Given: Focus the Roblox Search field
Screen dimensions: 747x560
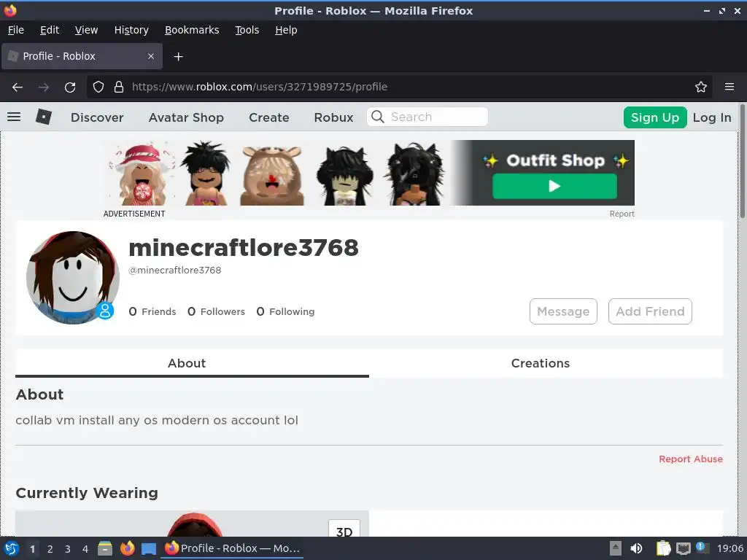Looking at the screenshot, I should [427, 117].
